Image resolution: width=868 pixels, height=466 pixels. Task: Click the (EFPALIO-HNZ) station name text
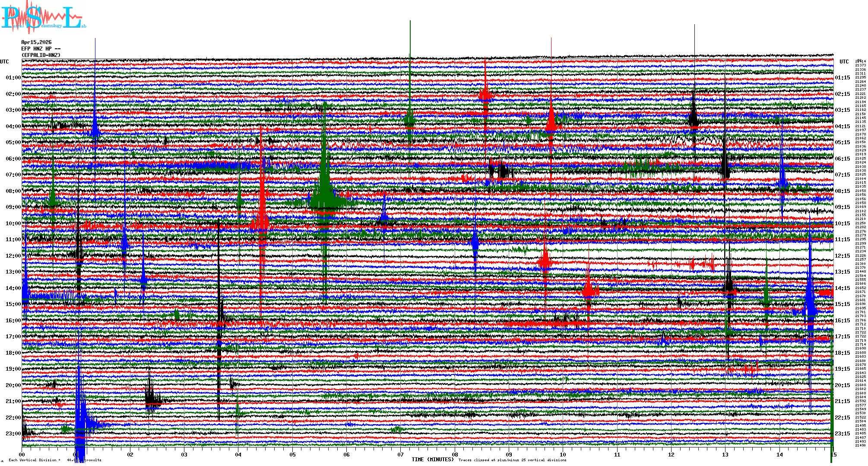click(41, 55)
